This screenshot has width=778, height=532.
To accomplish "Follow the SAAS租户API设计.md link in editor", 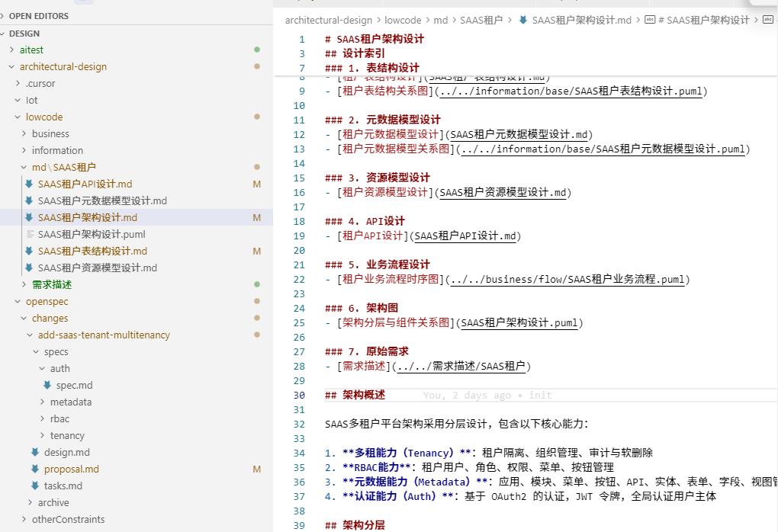I will click(465, 236).
